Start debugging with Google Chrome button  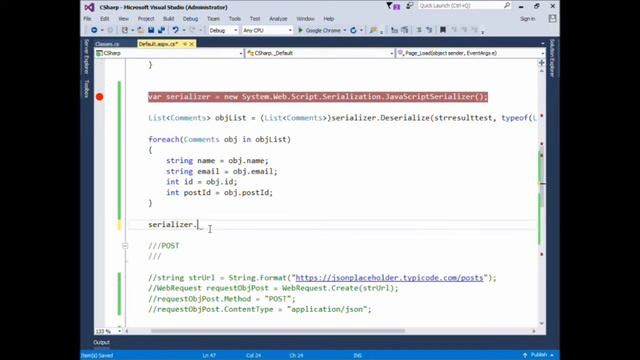pos(320,30)
